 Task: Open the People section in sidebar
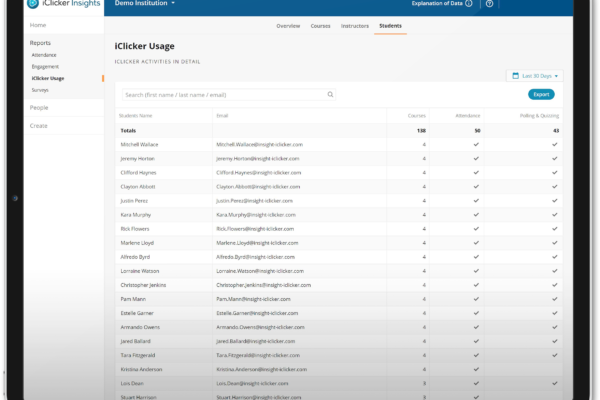pyautogui.click(x=39, y=108)
